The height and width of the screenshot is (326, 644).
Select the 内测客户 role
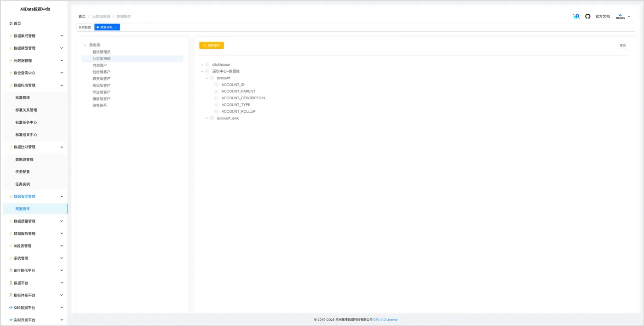99,65
